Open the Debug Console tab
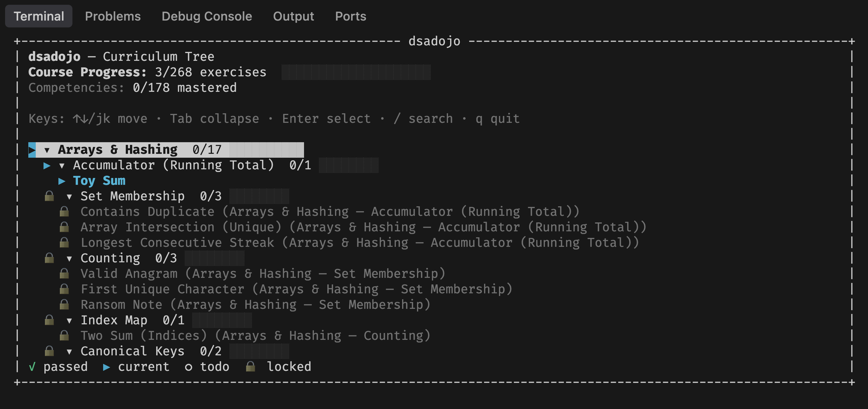Image resolution: width=868 pixels, height=409 pixels. 207,16
